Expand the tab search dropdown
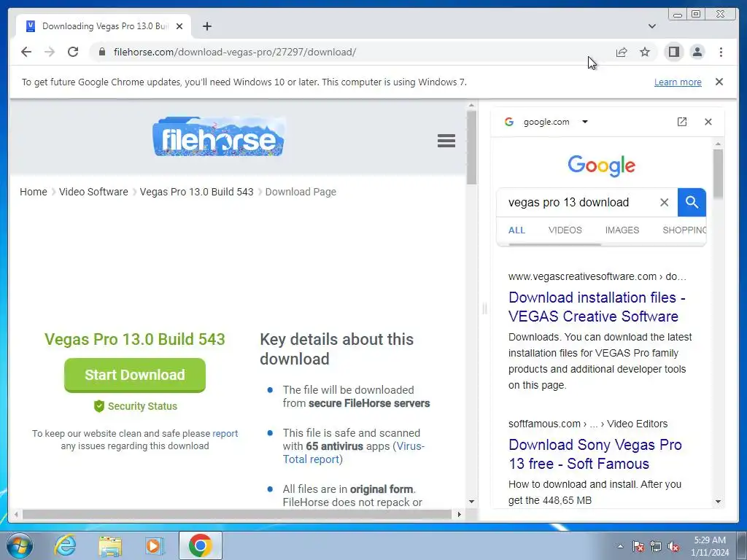This screenshot has height=560, width=747. [x=651, y=26]
